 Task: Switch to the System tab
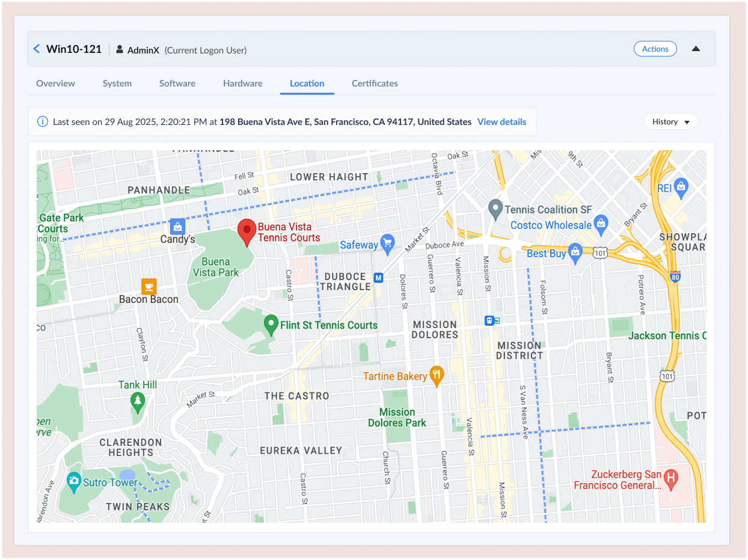pyautogui.click(x=117, y=84)
